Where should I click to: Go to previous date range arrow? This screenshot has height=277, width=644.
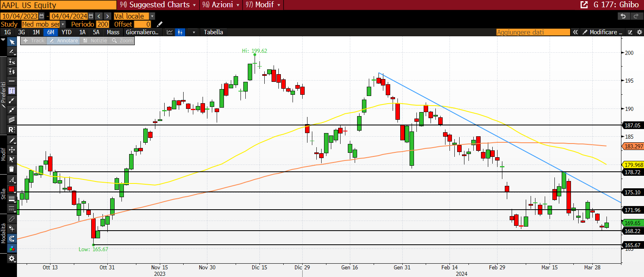(99, 16)
